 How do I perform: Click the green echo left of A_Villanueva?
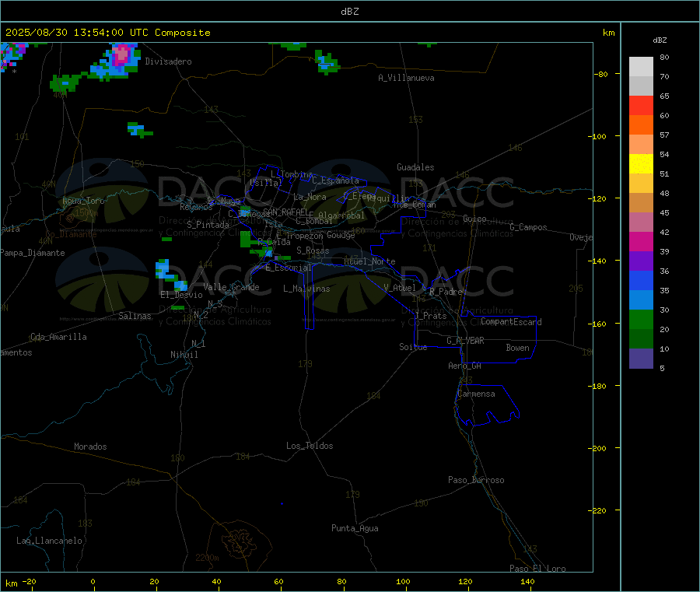click(327, 62)
